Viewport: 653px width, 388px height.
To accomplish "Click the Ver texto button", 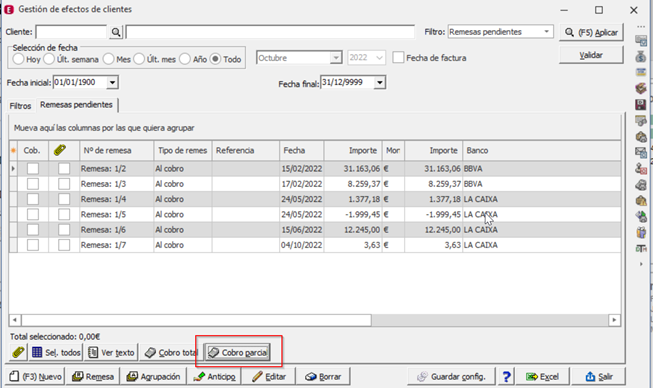I will tap(111, 353).
